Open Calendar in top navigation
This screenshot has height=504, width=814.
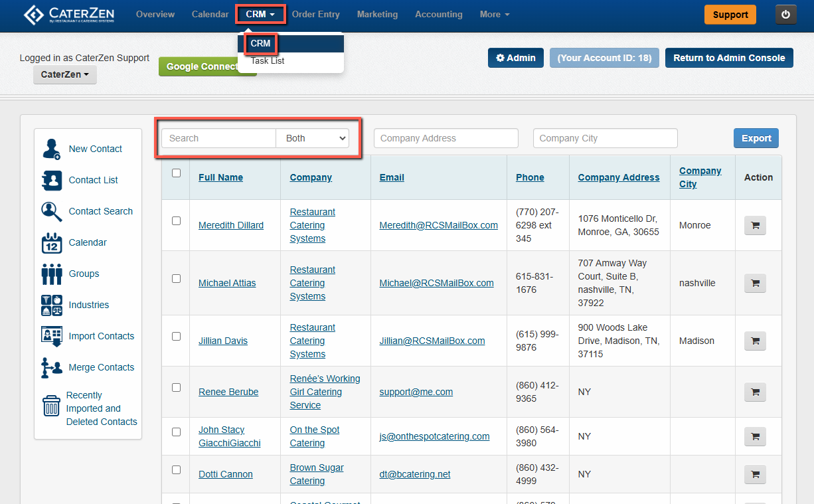click(x=210, y=14)
